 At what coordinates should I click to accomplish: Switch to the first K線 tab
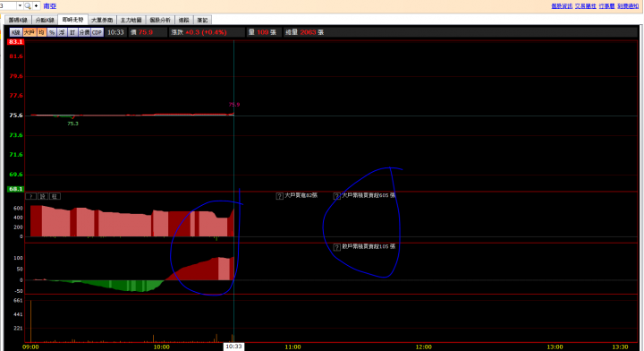click(18, 20)
